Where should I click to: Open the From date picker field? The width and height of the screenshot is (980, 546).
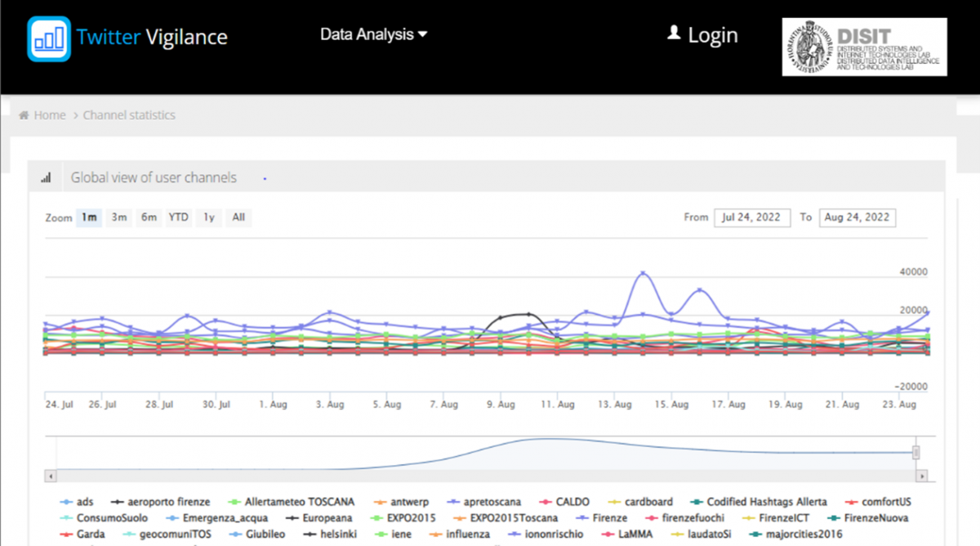click(x=751, y=217)
